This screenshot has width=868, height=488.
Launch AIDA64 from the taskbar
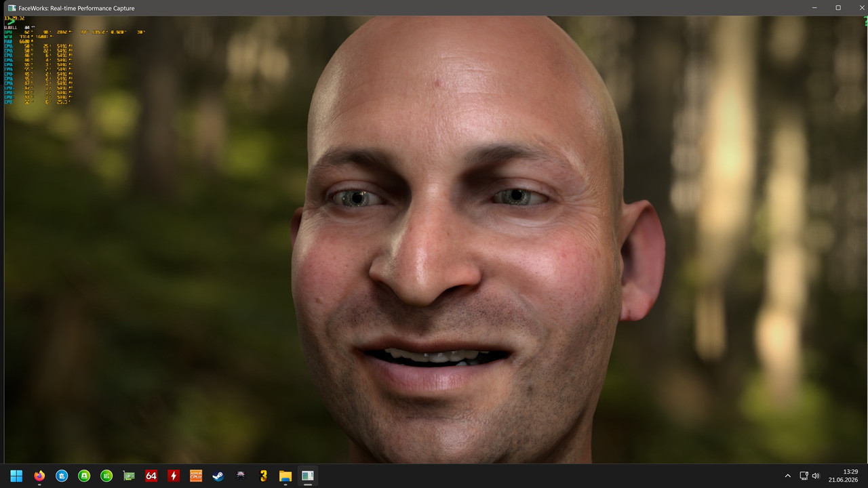coord(151,476)
